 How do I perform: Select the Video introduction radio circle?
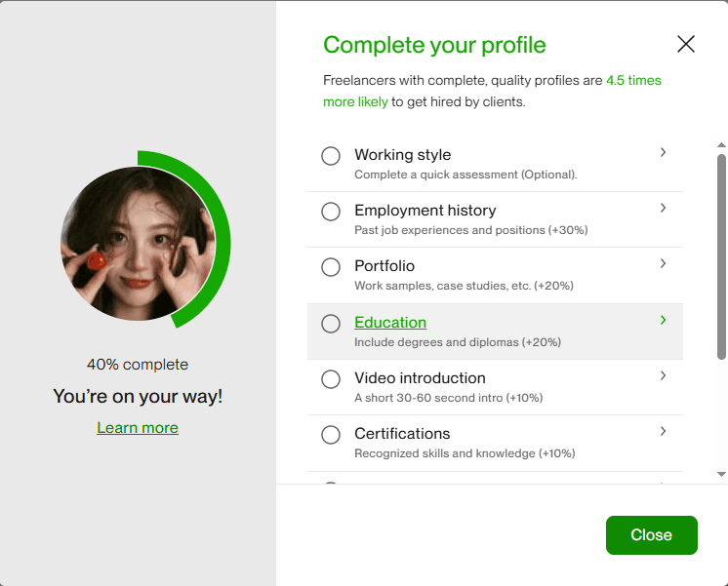331,379
